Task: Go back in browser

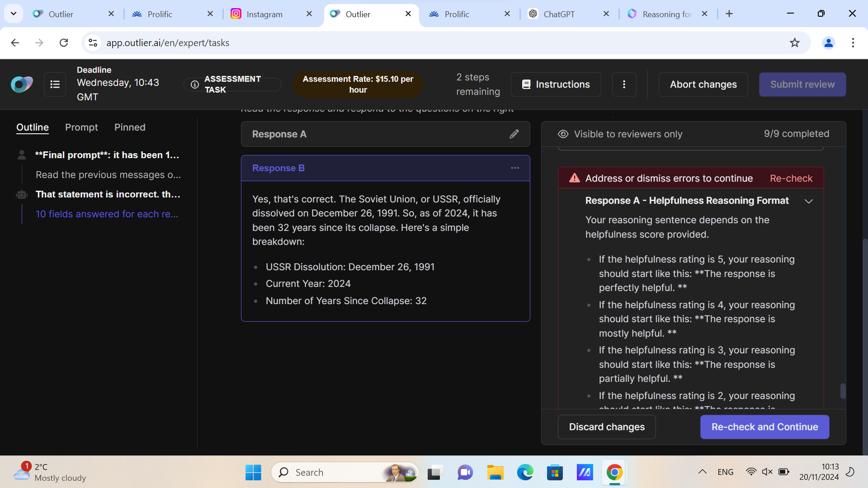Action: [15, 42]
